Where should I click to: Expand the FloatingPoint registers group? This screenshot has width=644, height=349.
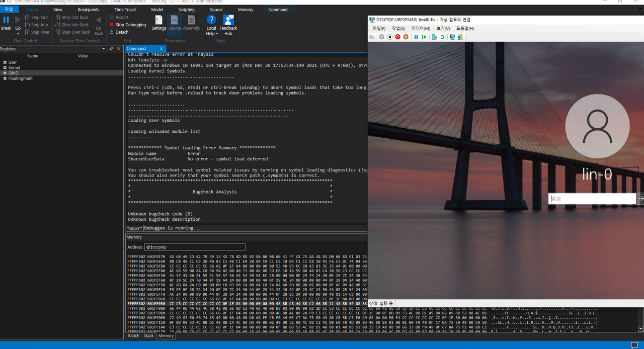click(4, 78)
